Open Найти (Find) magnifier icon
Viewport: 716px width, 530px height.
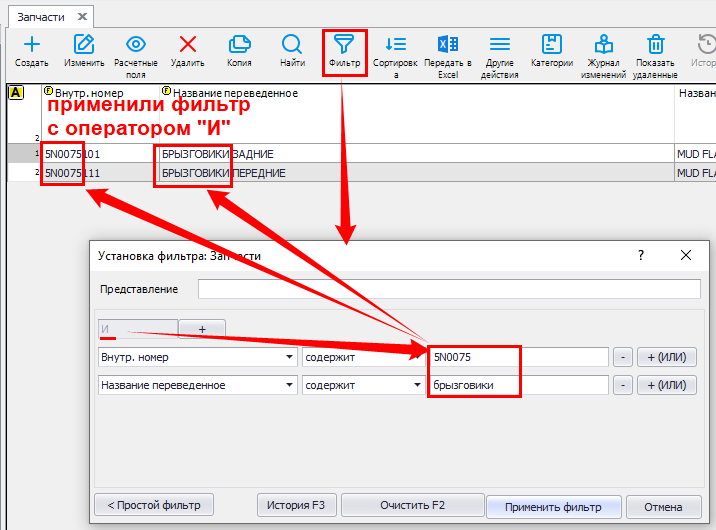(x=292, y=44)
